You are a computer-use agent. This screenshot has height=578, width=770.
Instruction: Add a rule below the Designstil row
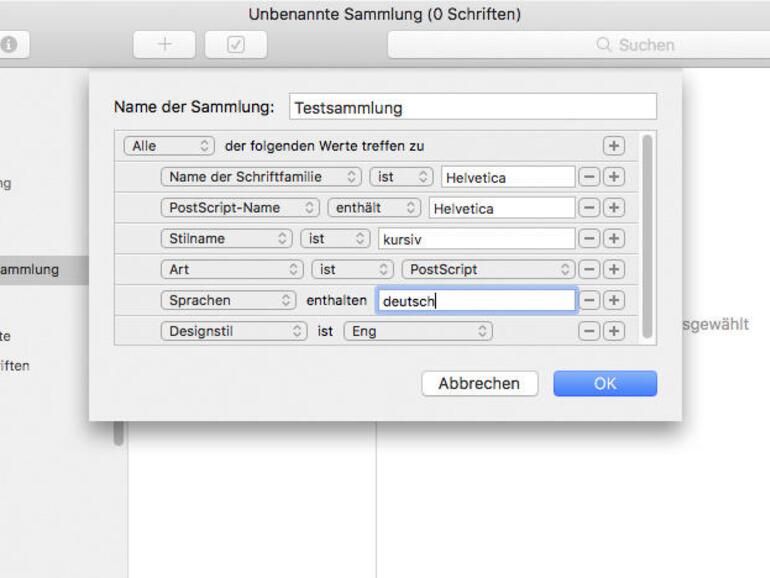[x=613, y=331]
